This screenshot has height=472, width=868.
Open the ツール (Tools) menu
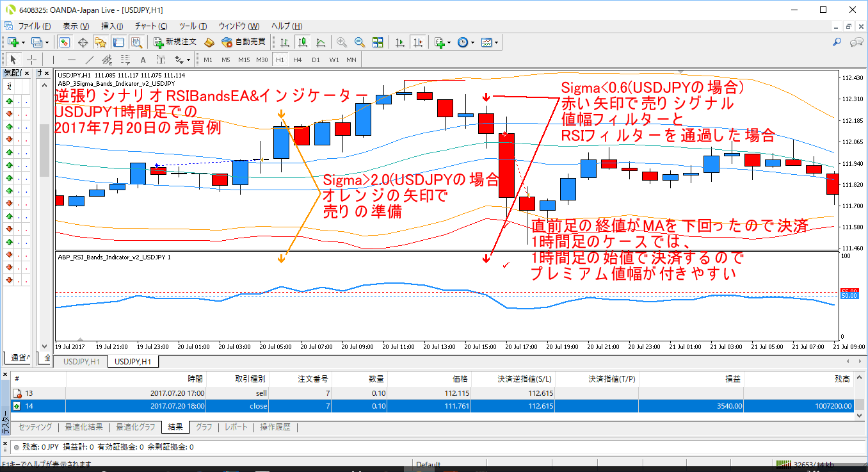point(193,26)
